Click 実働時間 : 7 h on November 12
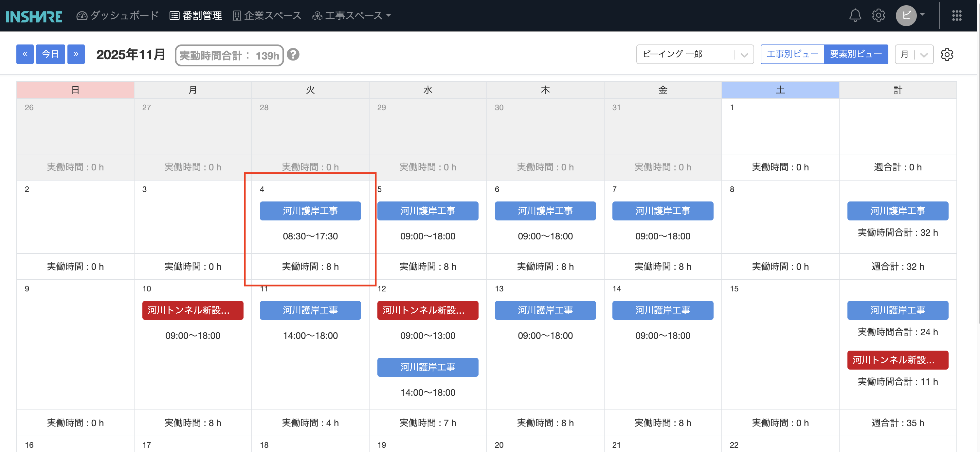The width and height of the screenshot is (980, 452). click(428, 423)
